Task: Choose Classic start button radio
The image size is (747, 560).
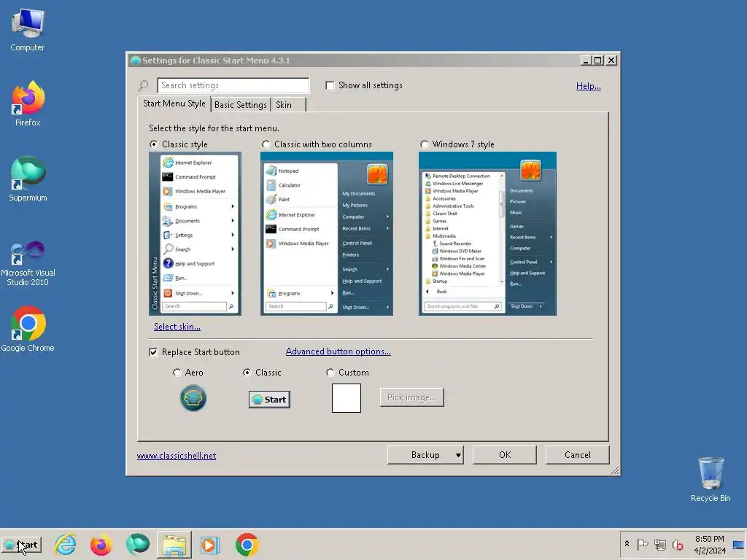Action: click(247, 373)
